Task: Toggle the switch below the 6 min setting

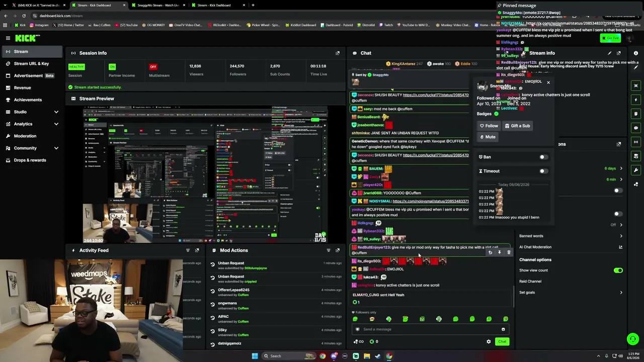Action: [617, 191]
